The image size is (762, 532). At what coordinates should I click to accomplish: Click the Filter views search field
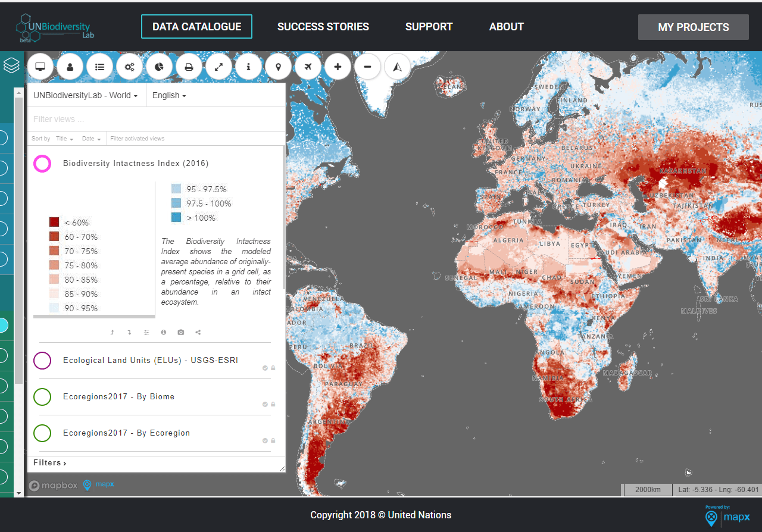tap(157, 119)
